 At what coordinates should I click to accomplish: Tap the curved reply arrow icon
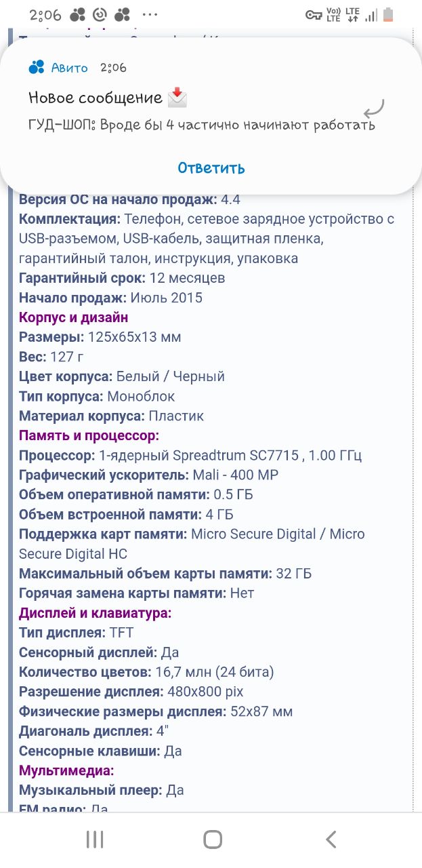(x=374, y=108)
